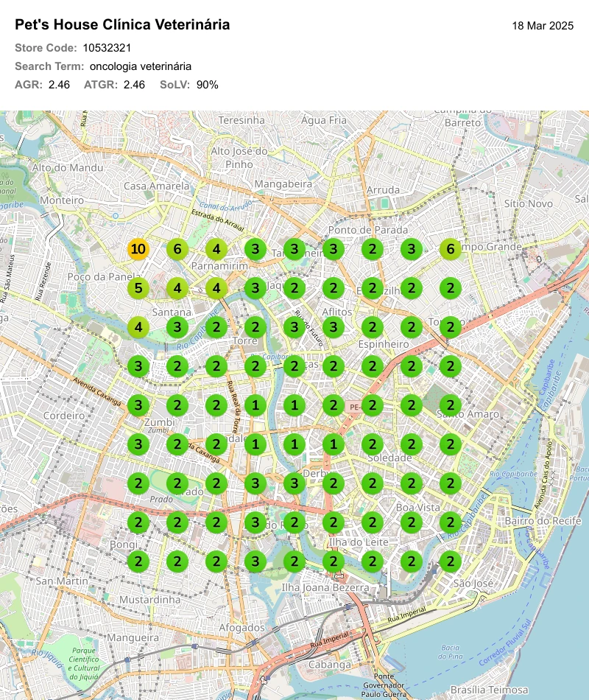
Task: Click the rank 3 marker just below Aflitos
Action: (334, 327)
